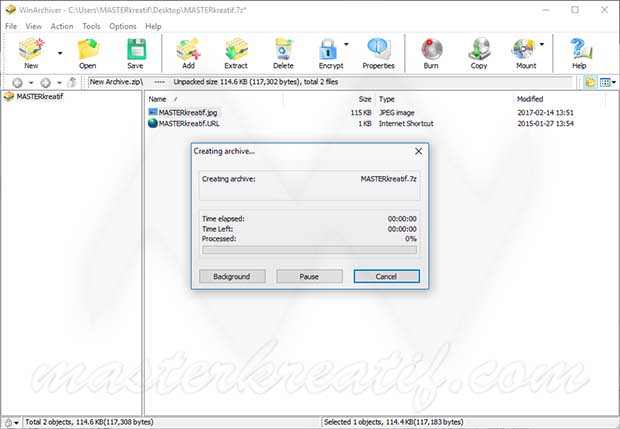Select the MASTERkreatif.URL file
This screenshot has height=429, width=620.
(x=189, y=123)
